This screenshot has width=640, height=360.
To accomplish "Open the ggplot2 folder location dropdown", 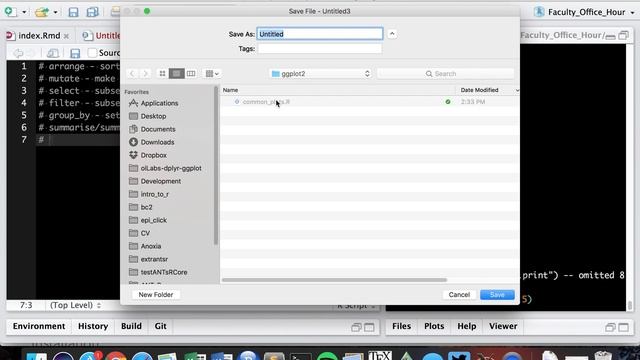I will (320, 73).
